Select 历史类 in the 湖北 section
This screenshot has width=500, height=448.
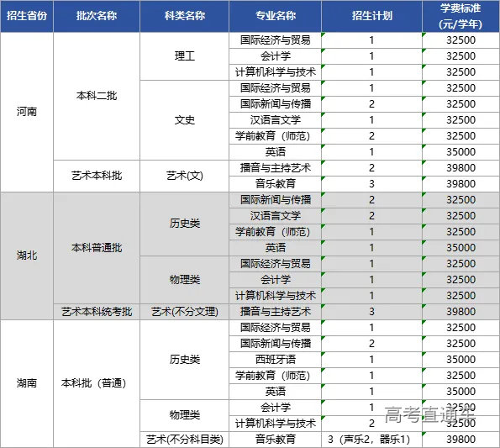pos(184,224)
